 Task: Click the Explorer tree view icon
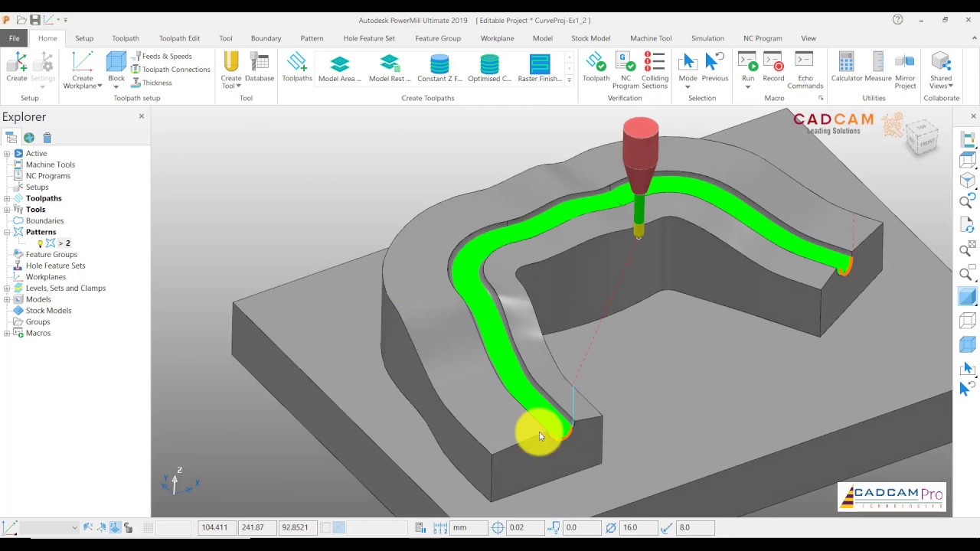pyautogui.click(x=11, y=138)
